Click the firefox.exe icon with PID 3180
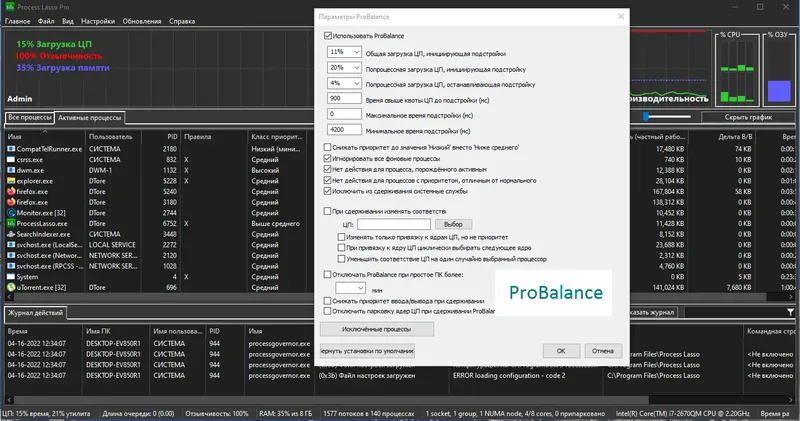The image size is (800, 421). point(11,202)
